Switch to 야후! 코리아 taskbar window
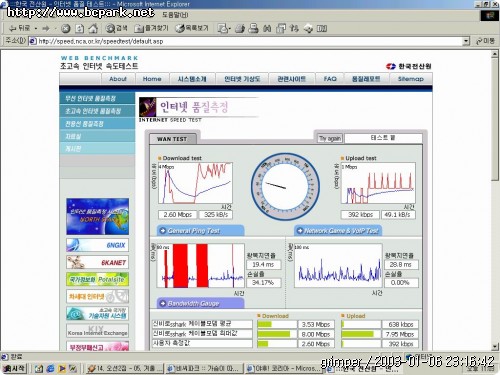 tap(283, 369)
